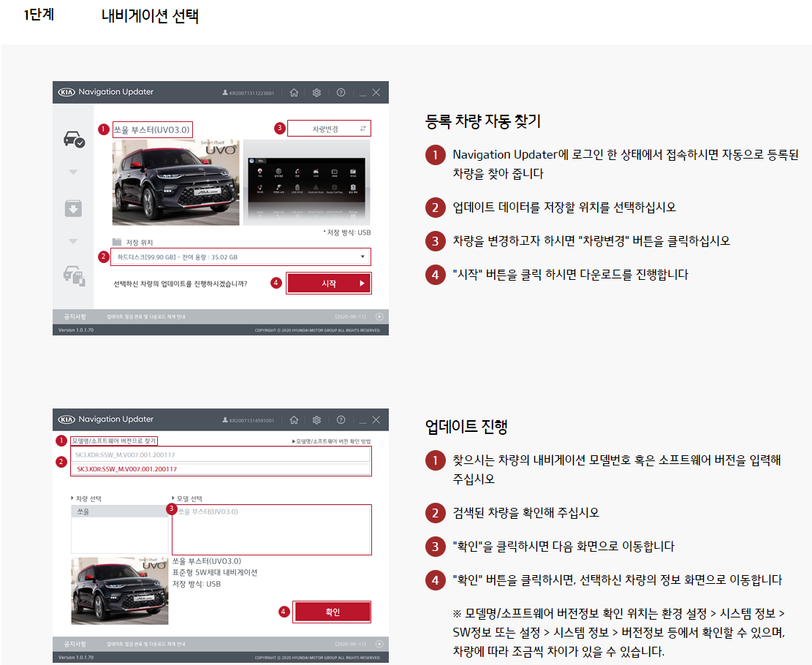The height and width of the screenshot is (665, 812).
Task: Close the updater window of user KR20071311223601
Action: pyautogui.click(x=376, y=92)
